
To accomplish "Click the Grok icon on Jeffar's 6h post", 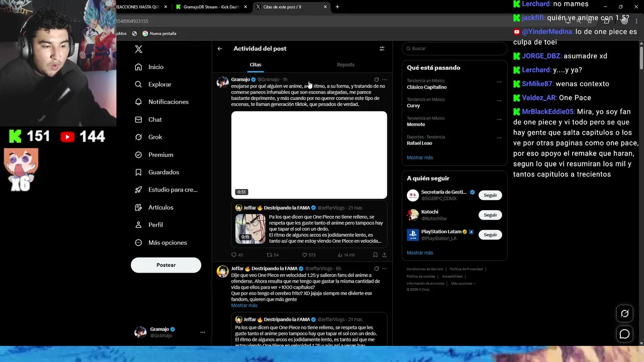I will pos(376,268).
